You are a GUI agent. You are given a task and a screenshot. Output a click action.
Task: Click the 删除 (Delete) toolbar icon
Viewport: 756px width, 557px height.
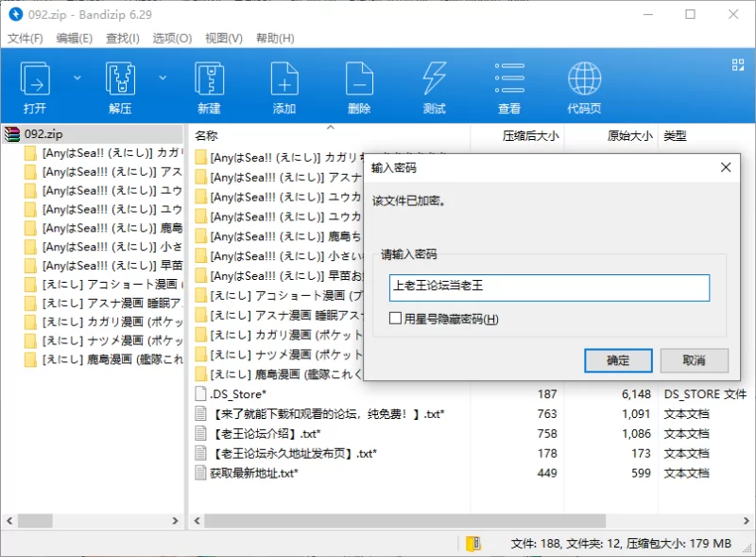pos(359,78)
